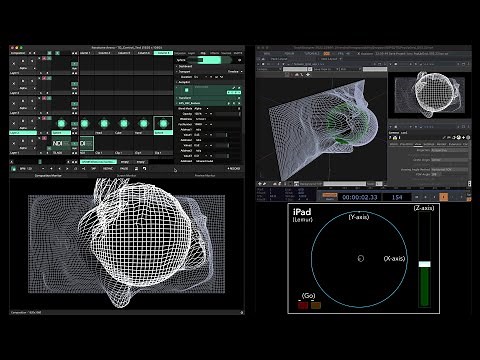Eject clips with Layer 3 X button
The width and height of the screenshot is (480, 360).
pos(14,103)
